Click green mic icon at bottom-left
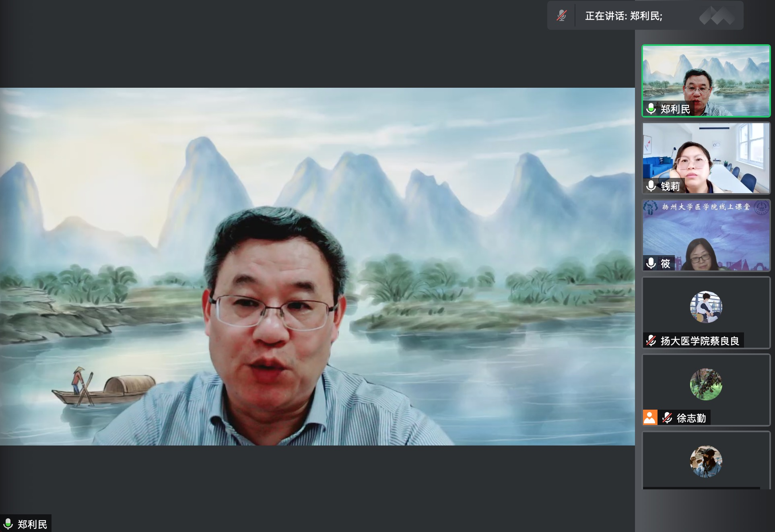 coord(8,524)
